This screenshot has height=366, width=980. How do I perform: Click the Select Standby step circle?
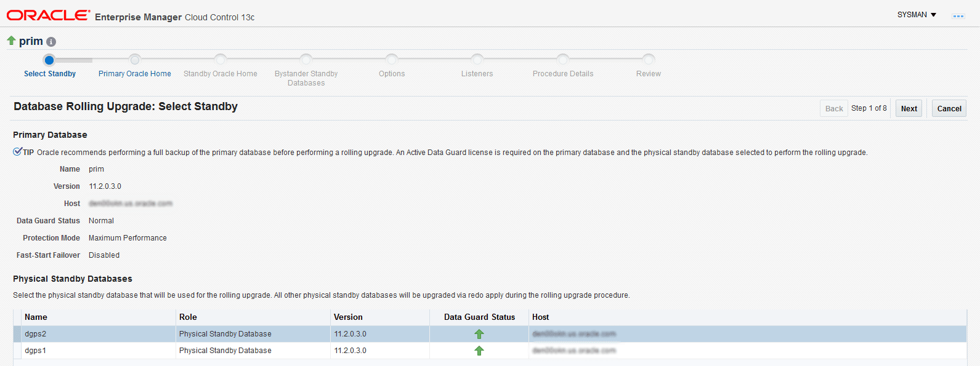[49, 60]
